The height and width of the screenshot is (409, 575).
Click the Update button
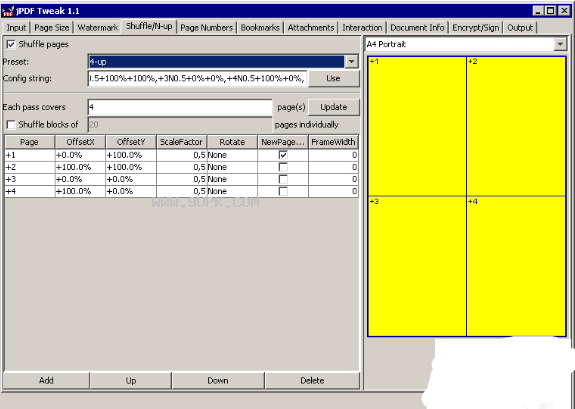pyautogui.click(x=333, y=107)
